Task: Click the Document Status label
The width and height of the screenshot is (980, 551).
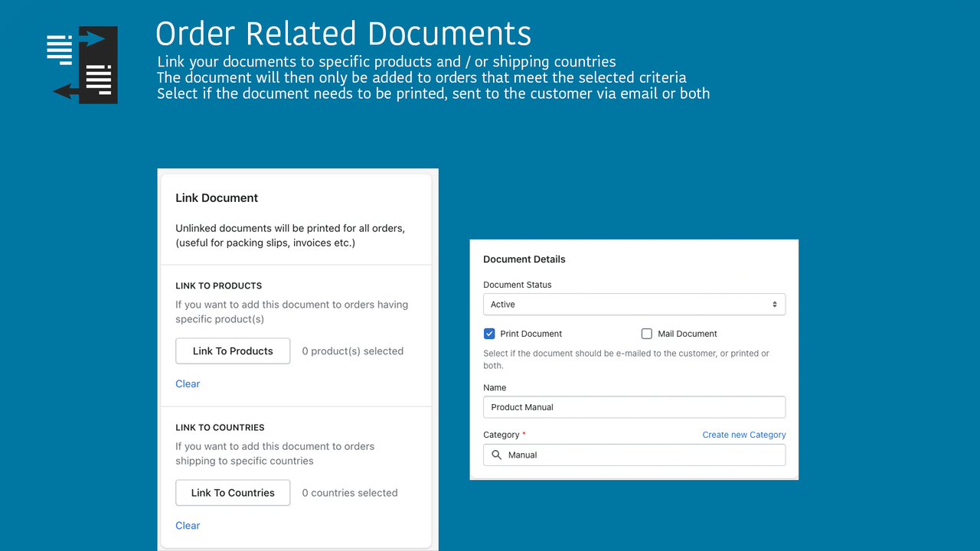Action: click(518, 285)
